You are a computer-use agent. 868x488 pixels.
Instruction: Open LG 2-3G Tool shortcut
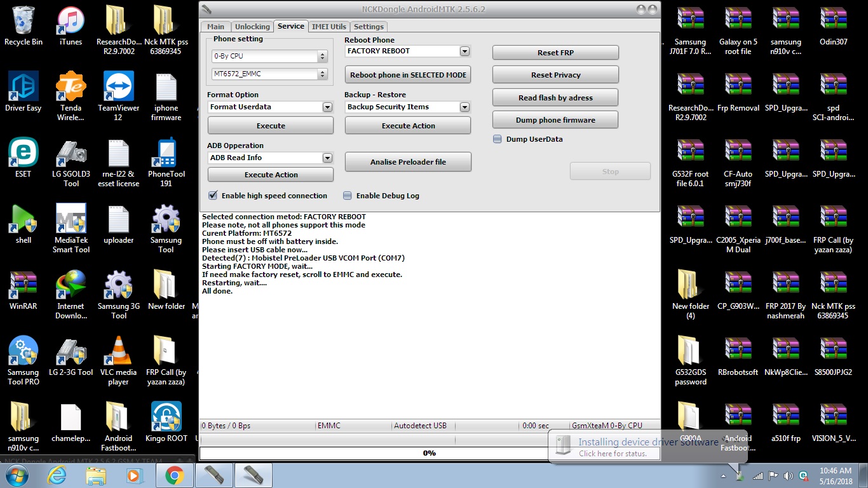click(x=71, y=357)
